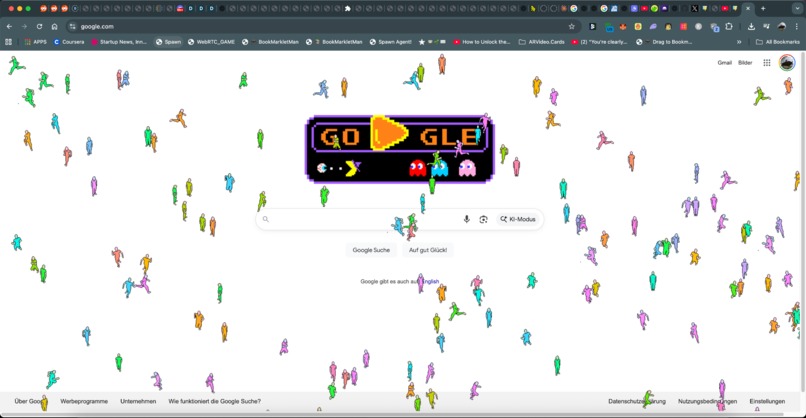The height and width of the screenshot is (418, 806).
Task: Bookmark this page with the star icon
Action: [x=571, y=26]
